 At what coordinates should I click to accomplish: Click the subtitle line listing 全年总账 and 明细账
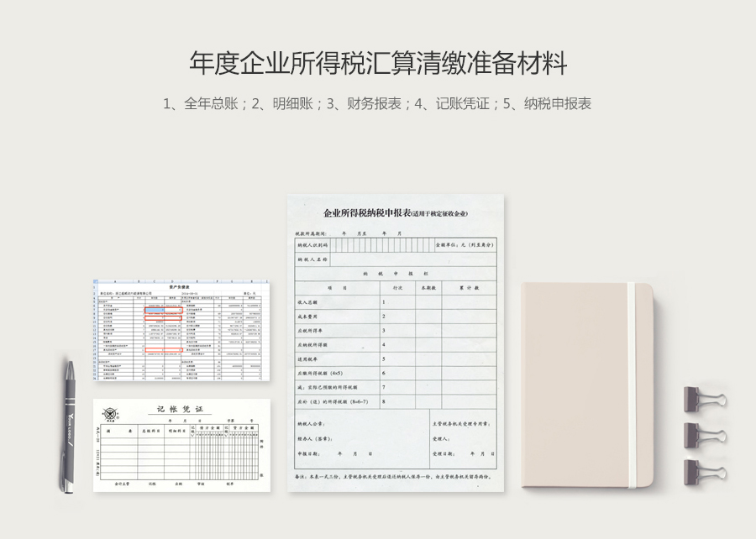point(377,103)
